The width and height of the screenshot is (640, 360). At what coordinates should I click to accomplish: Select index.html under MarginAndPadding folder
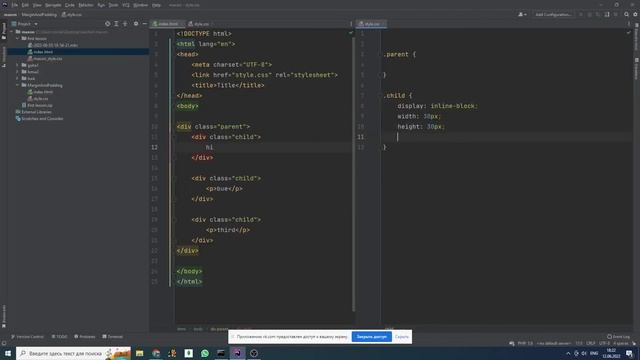[40, 92]
